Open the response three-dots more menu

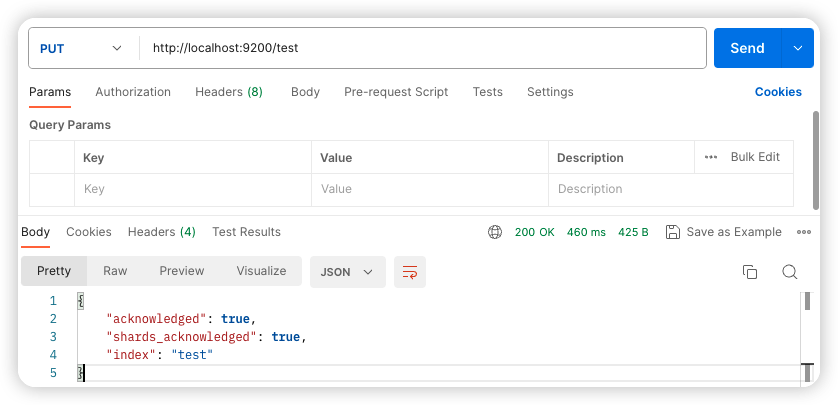804,232
